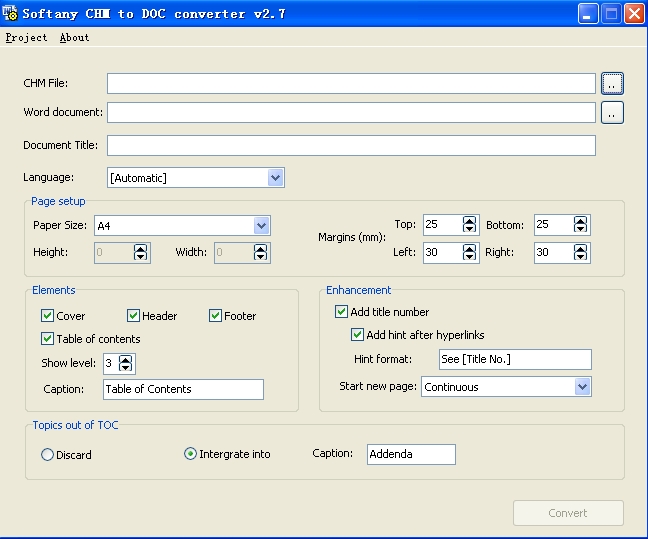Click the Left margin value field
The width and height of the screenshot is (648, 539).
tap(442, 253)
